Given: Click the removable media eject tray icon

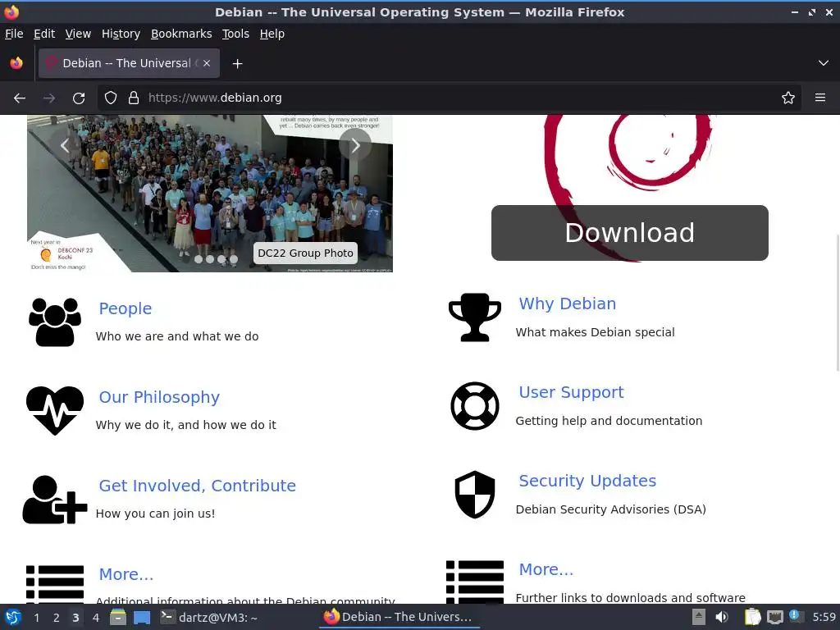Looking at the screenshot, I should point(699,617).
